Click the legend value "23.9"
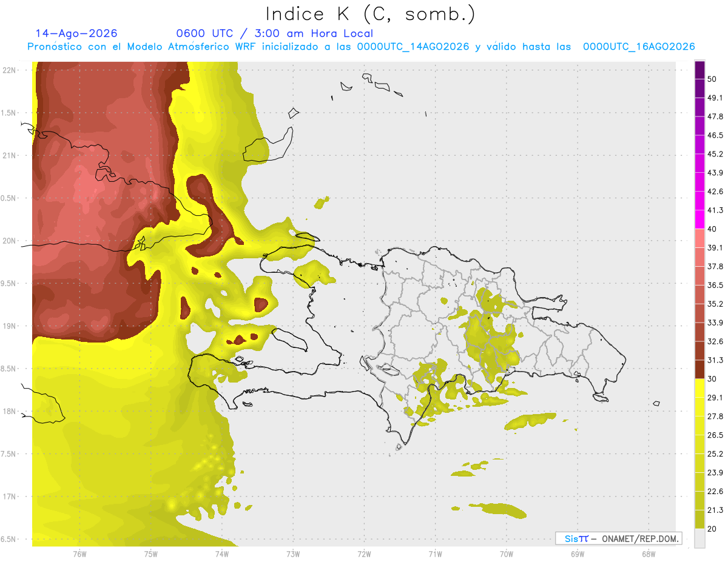Viewport: 728px width, 562px height. pyautogui.click(x=715, y=473)
